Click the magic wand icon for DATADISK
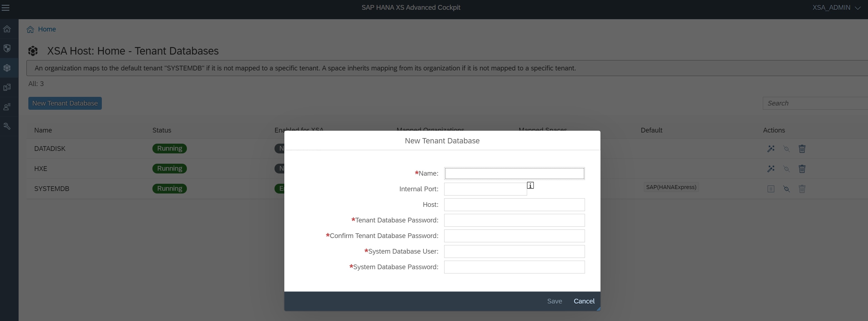 (771, 149)
